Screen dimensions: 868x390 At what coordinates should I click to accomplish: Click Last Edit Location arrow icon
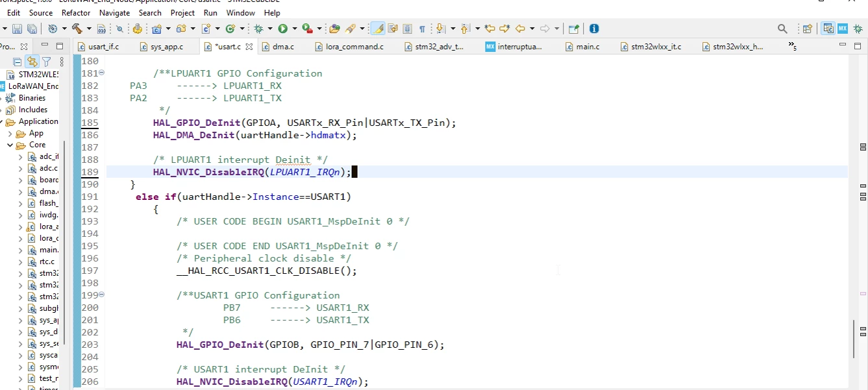coord(490,29)
